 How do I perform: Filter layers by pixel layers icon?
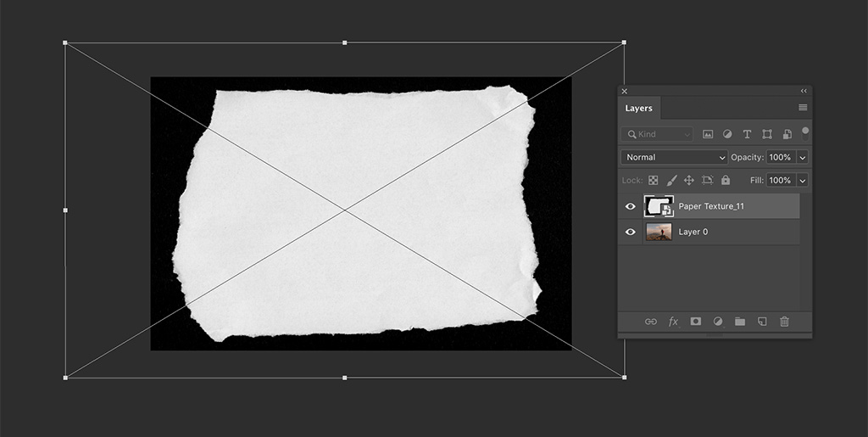click(x=708, y=134)
